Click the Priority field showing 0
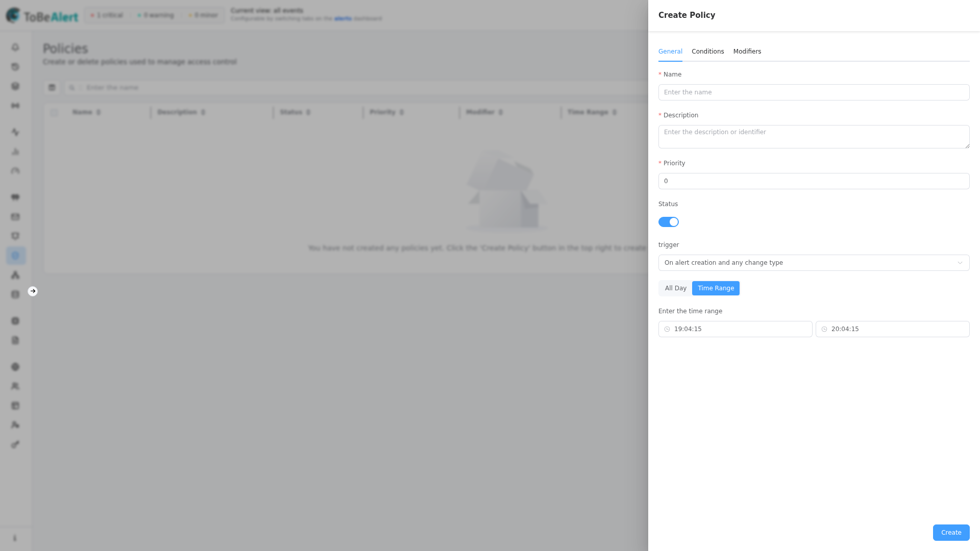Viewport: 980px width, 551px height. (814, 181)
